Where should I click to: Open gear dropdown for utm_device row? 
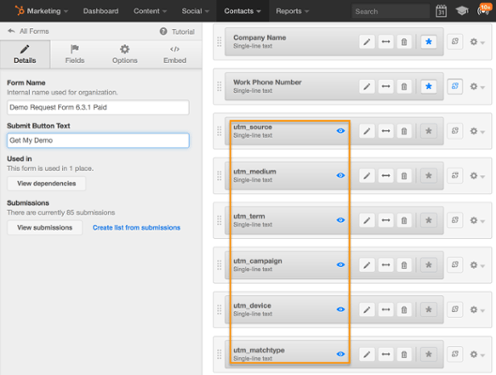pyautogui.click(x=477, y=310)
